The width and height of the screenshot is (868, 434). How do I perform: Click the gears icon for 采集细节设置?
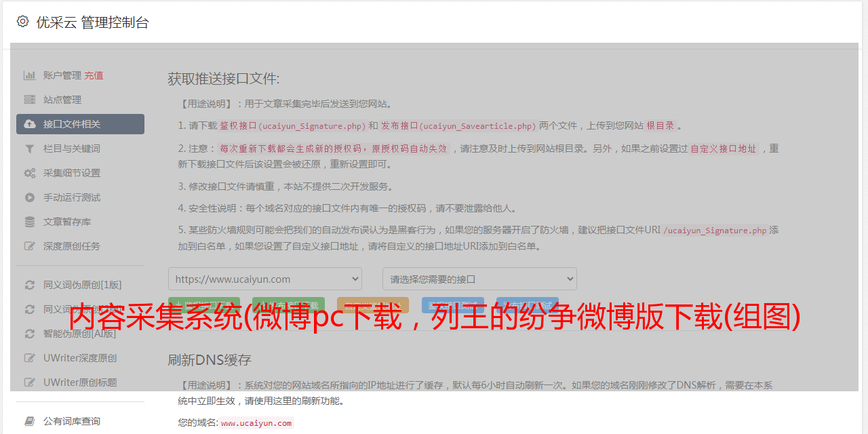(x=30, y=173)
